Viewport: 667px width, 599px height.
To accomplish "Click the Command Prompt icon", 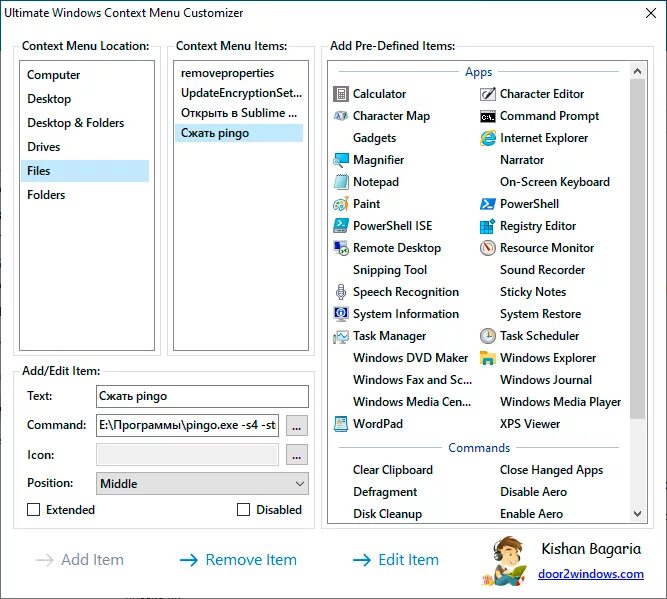I will (487, 116).
